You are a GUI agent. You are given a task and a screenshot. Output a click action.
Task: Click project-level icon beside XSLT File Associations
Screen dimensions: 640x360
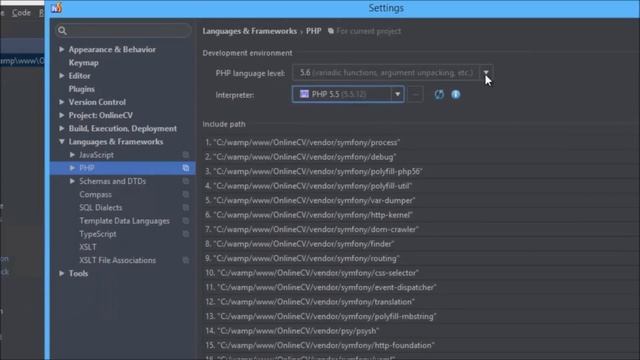click(x=186, y=260)
